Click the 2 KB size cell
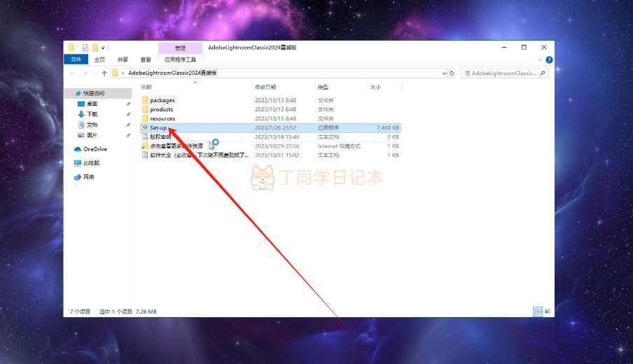 (x=393, y=136)
